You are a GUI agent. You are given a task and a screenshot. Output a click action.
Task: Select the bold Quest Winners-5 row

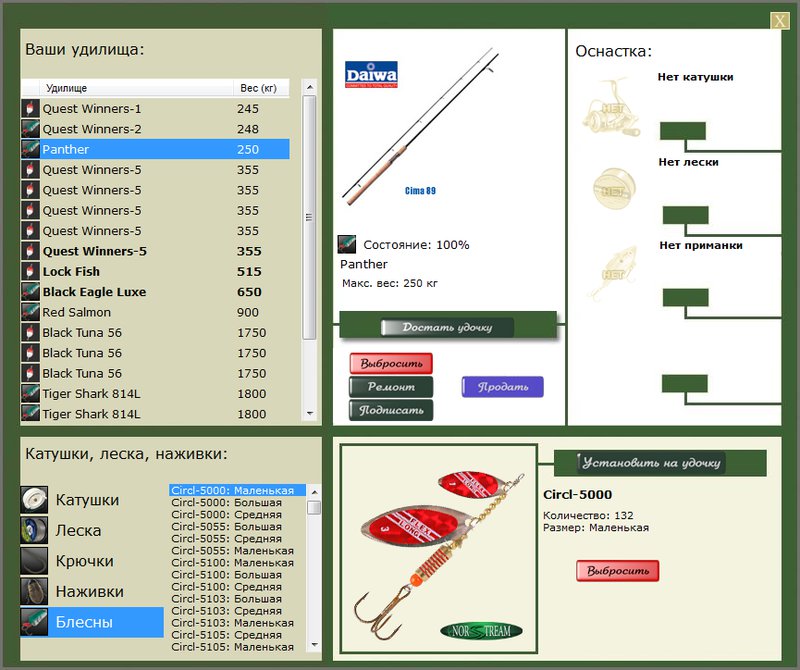pyautogui.click(x=156, y=251)
